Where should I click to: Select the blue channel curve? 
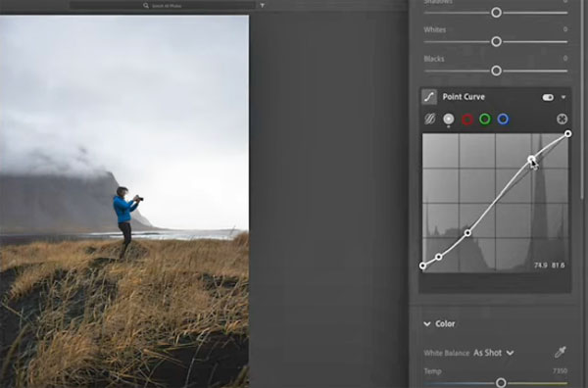point(503,120)
